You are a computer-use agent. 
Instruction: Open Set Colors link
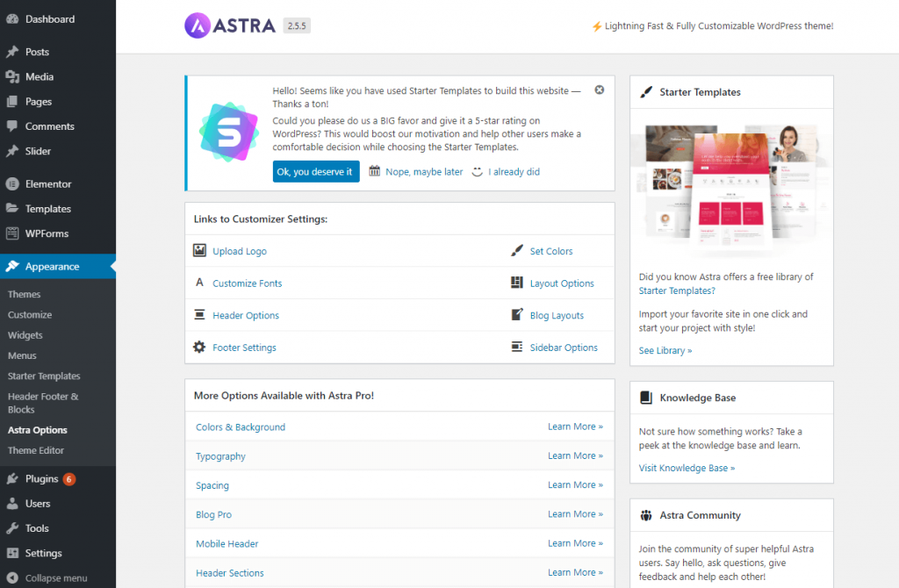pos(551,251)
